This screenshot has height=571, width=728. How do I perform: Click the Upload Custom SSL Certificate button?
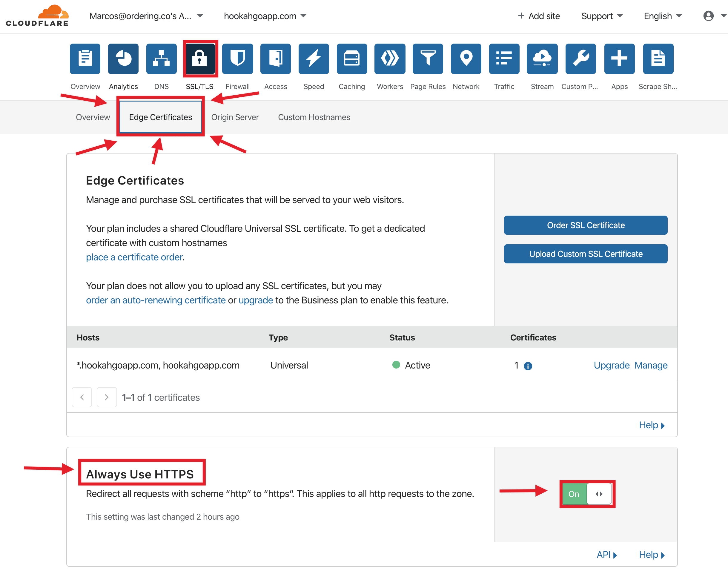585,254
